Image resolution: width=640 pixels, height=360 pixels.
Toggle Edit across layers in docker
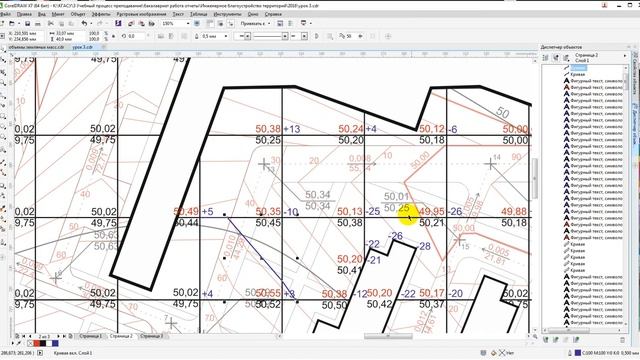[x=556, y=58]
